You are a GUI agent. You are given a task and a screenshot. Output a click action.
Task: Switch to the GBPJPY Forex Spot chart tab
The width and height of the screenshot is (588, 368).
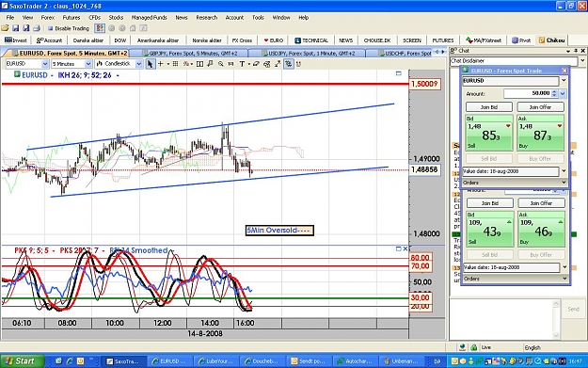coord(189,54)
